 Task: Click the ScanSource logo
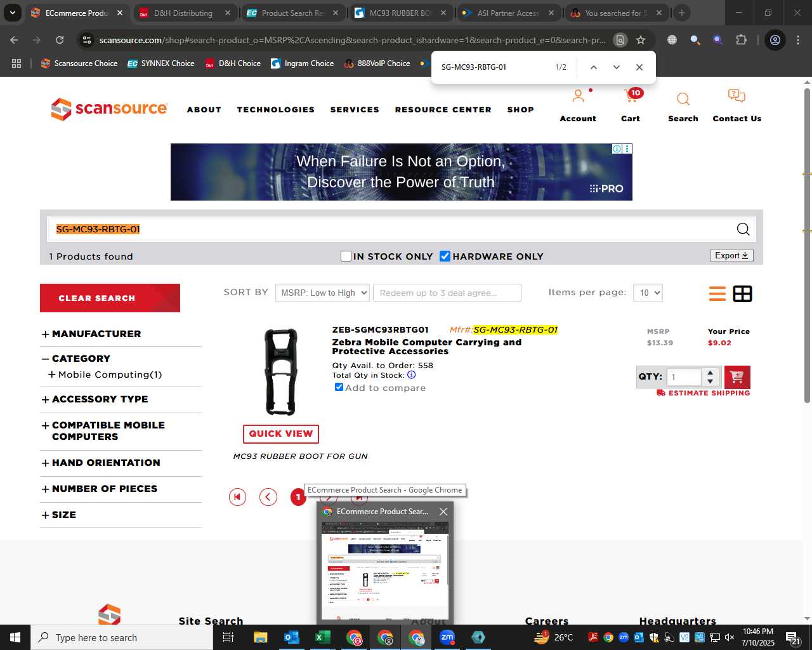[x=109, y=109]
